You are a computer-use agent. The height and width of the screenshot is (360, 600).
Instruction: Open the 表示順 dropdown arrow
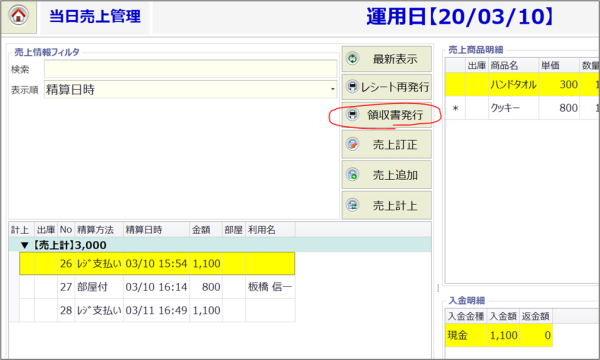coord(333,90)
